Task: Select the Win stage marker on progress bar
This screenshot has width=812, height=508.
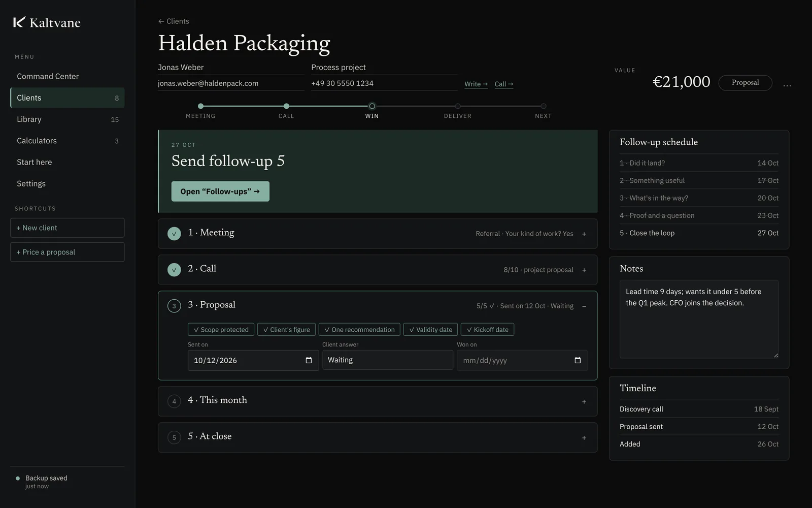Action: [x=372, y=106]
